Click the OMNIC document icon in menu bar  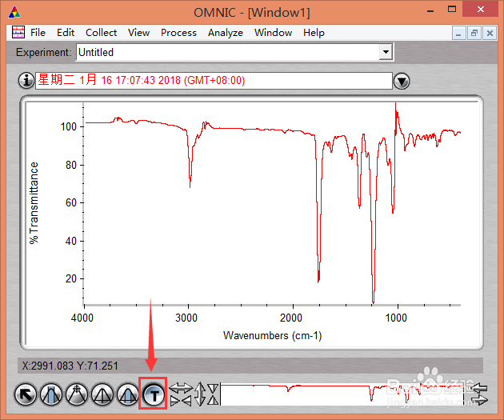coord(18,32)
